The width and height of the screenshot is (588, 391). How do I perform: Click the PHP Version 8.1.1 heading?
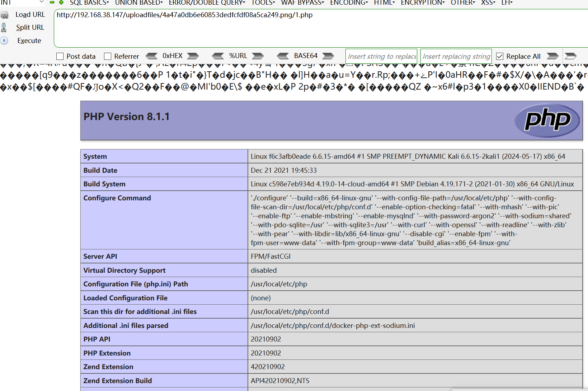127,117
